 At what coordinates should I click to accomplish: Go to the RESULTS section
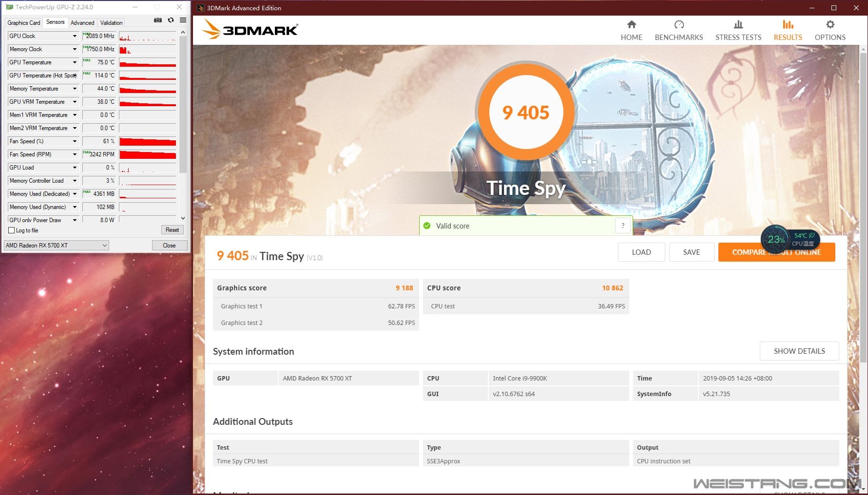788,30
